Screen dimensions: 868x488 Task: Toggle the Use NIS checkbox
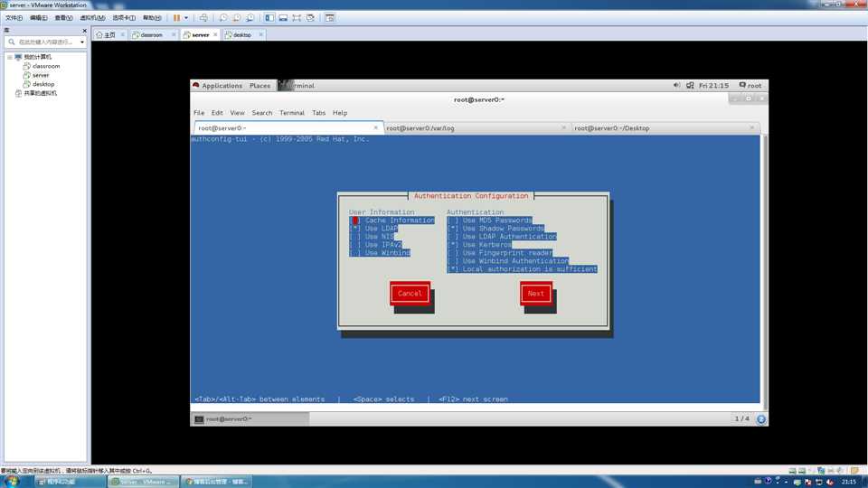click(354, 236)
